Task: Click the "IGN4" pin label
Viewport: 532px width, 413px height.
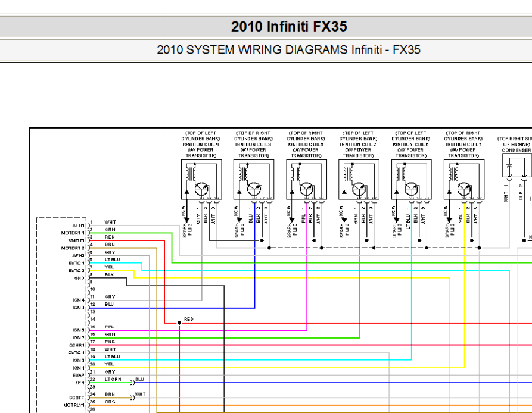Action: point(79,300)
